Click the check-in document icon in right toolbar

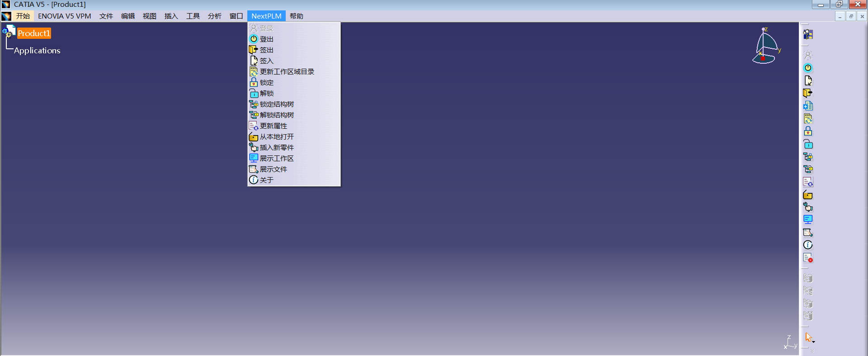coord(808,80)
